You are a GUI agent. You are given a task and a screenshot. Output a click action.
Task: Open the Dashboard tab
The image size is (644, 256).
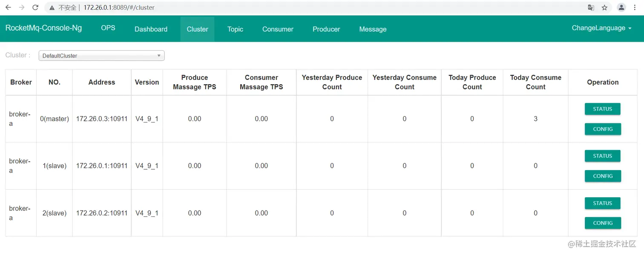click(151, 29)
